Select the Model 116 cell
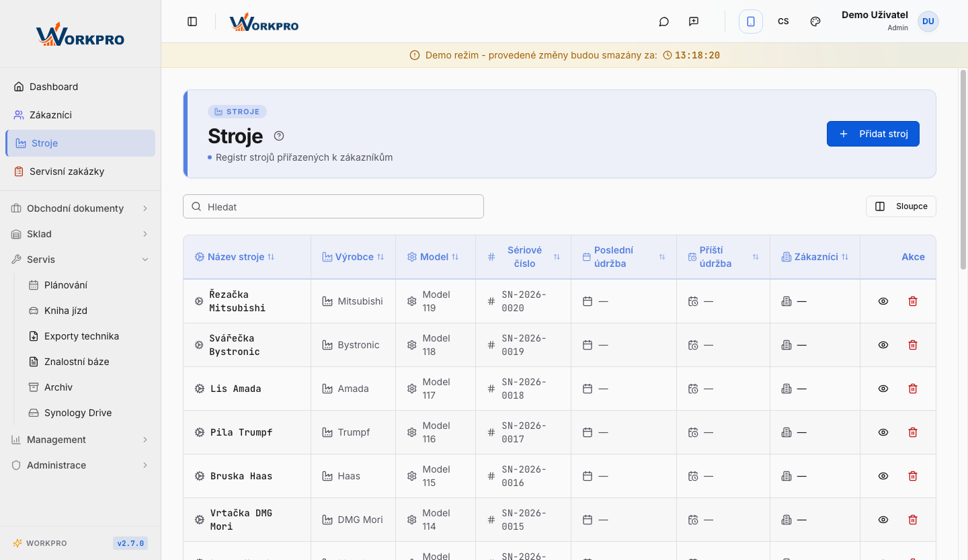Image resolution: width=968 pixels, height=560 pixels. [x=436, y=432]
